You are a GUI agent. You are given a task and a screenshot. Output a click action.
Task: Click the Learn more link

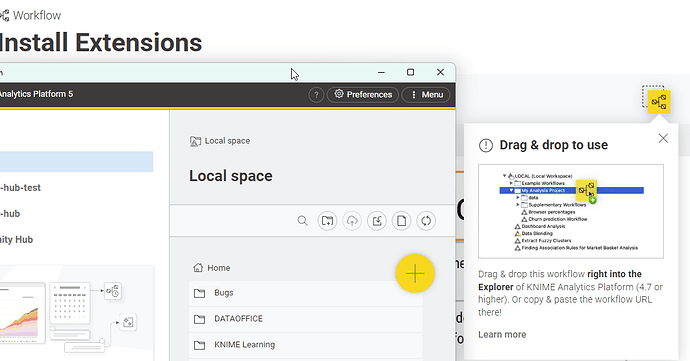502,335
